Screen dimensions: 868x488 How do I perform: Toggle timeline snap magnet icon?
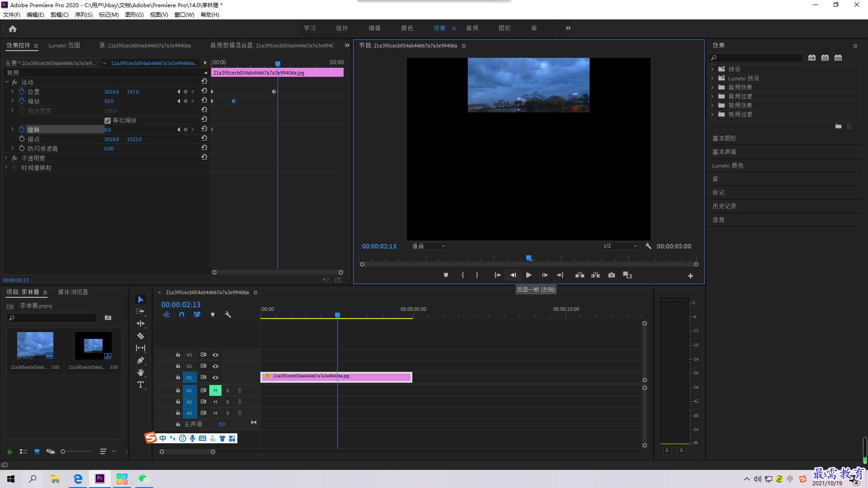(x=182, y=314)
